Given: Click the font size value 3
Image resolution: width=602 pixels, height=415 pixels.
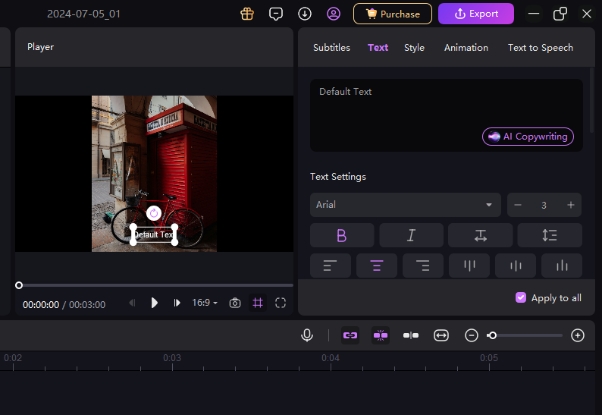Looking at the screenshot, I should (544, 205).
